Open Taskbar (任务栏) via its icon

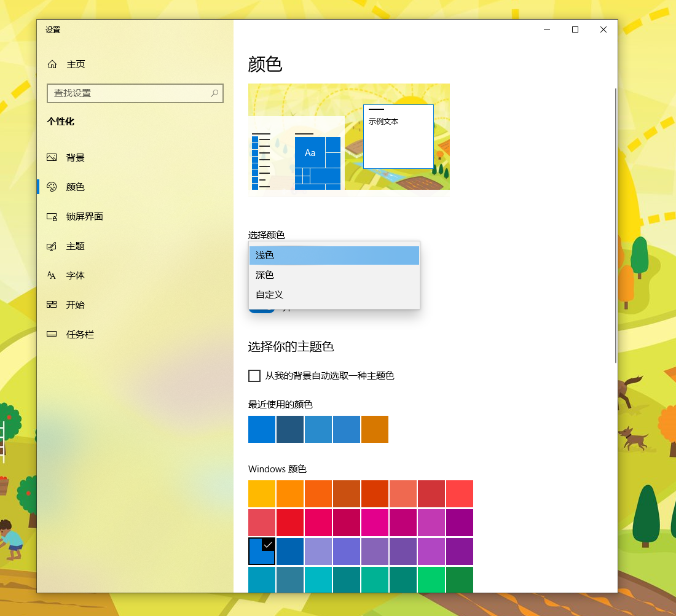click(52, 335)
